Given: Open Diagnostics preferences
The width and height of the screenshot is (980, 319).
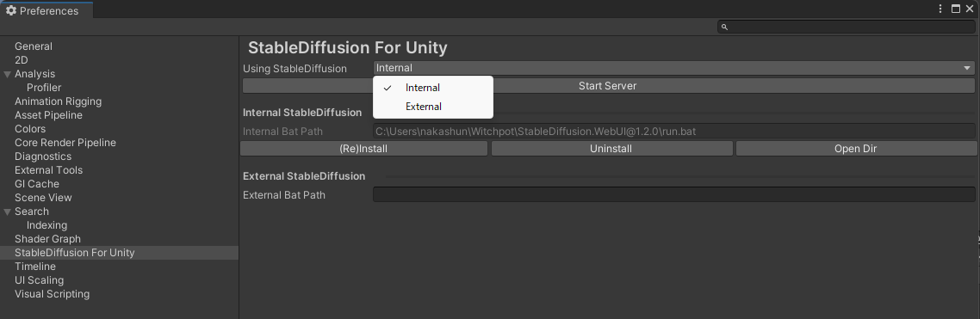Looking at the screenshot, I should click(x=43, y=156).
